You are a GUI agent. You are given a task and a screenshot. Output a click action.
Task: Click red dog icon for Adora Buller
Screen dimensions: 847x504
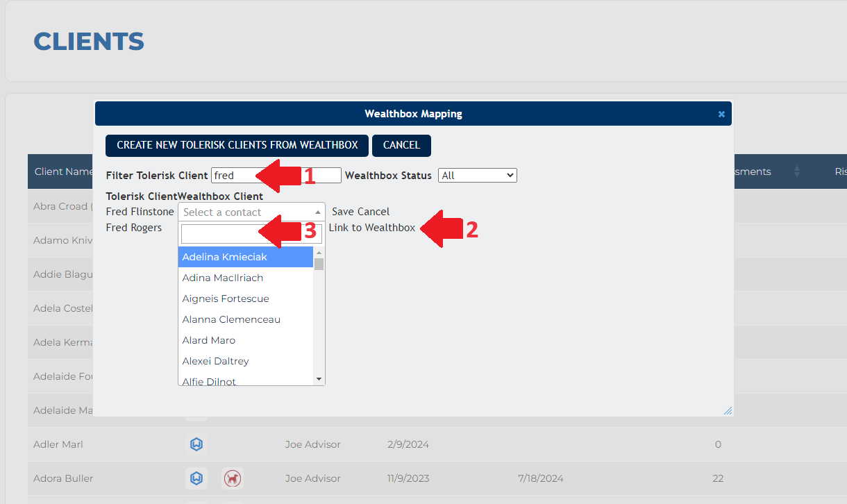pyautogui.click(x=233, y=478)
